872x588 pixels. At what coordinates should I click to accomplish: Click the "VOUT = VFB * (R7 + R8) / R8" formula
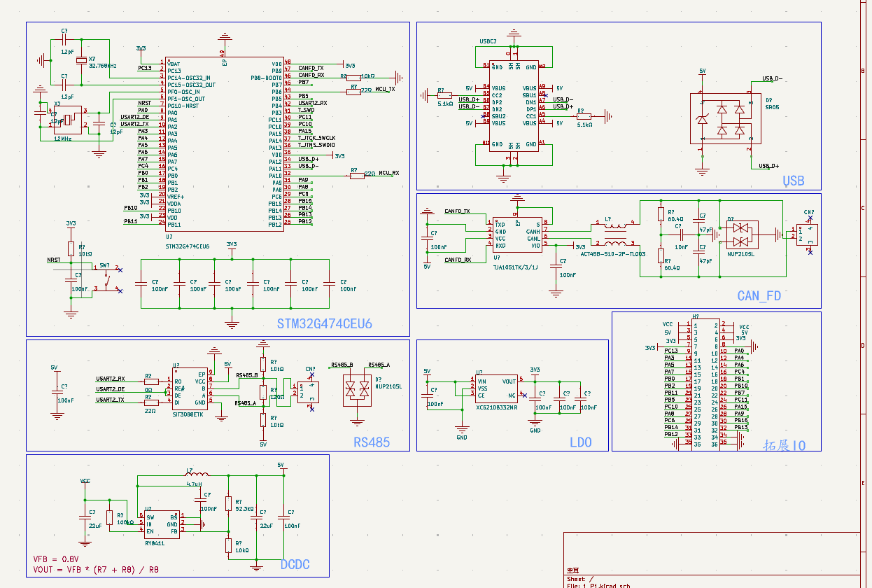pos(96,570)
